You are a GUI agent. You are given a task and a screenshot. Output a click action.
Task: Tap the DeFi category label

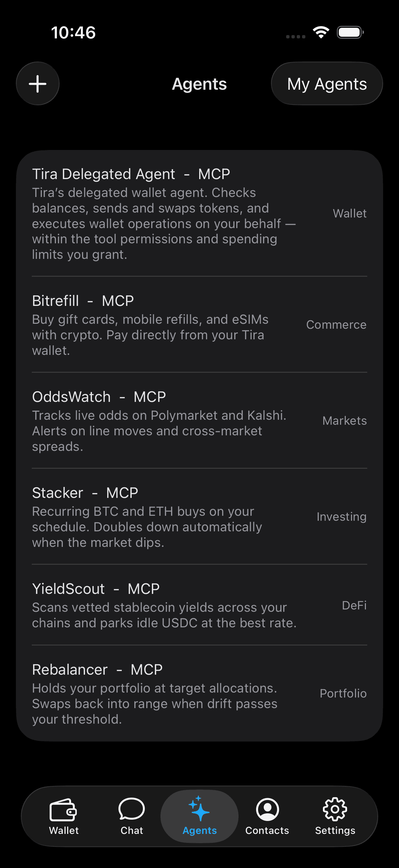click(x=354, y=605)
